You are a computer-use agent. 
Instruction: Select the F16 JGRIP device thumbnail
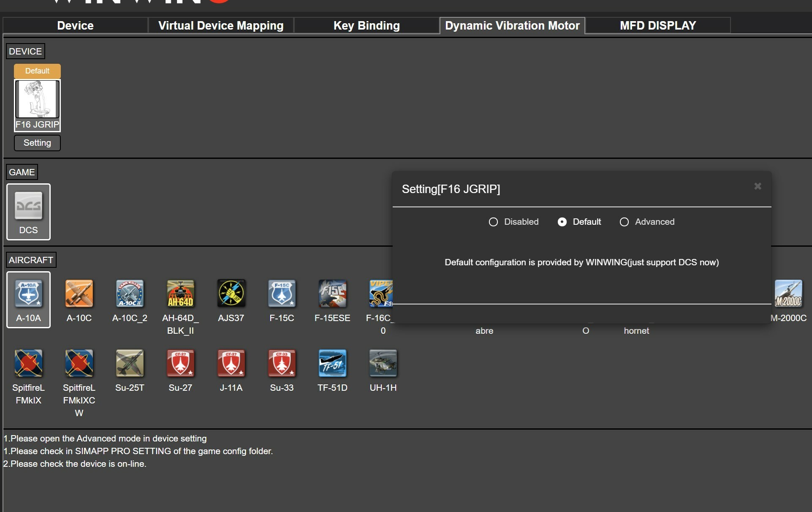[x=37, y=99]
